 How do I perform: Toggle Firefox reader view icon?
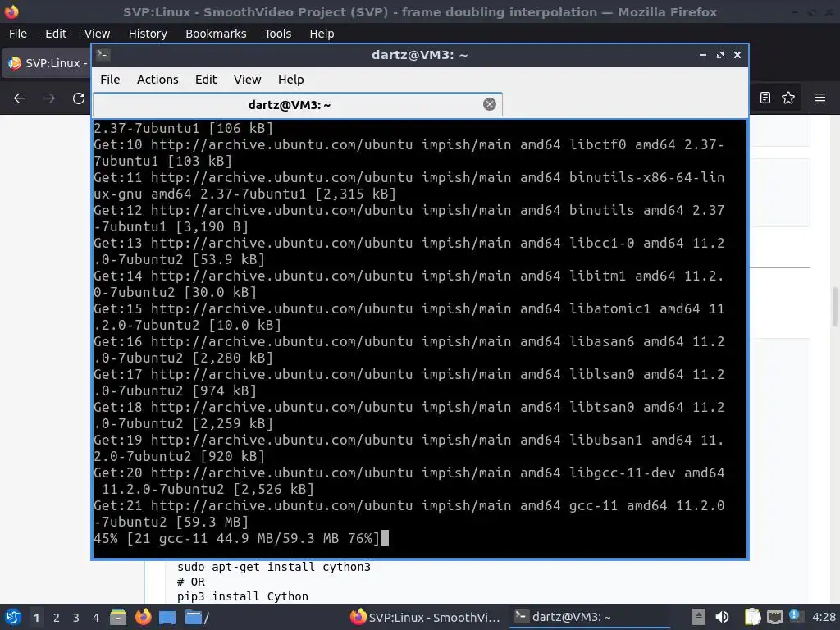click(x=765, y=98)
